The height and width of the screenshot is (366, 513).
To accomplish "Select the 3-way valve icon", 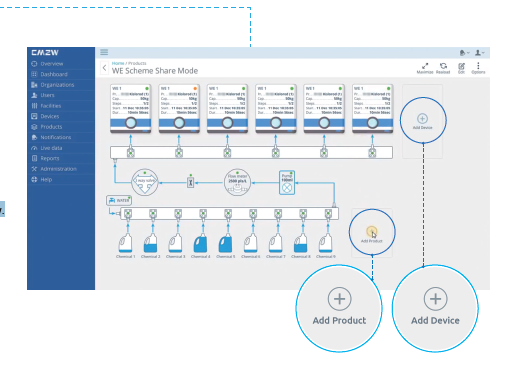I will 145,182.
